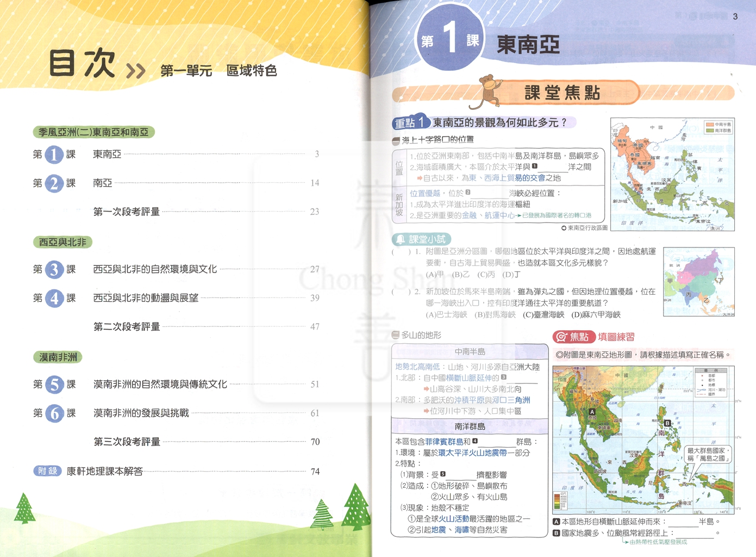Choose option (D)麻六甲海峽 in question 2
Screen dimensions: 756x557
tap(596, 314)
